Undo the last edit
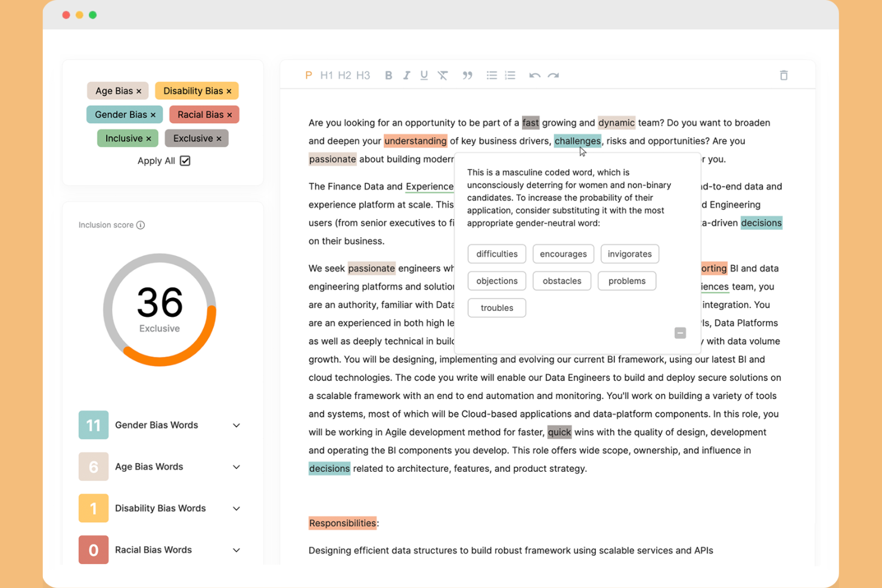 pyautogui.click(x=535, y=75)
